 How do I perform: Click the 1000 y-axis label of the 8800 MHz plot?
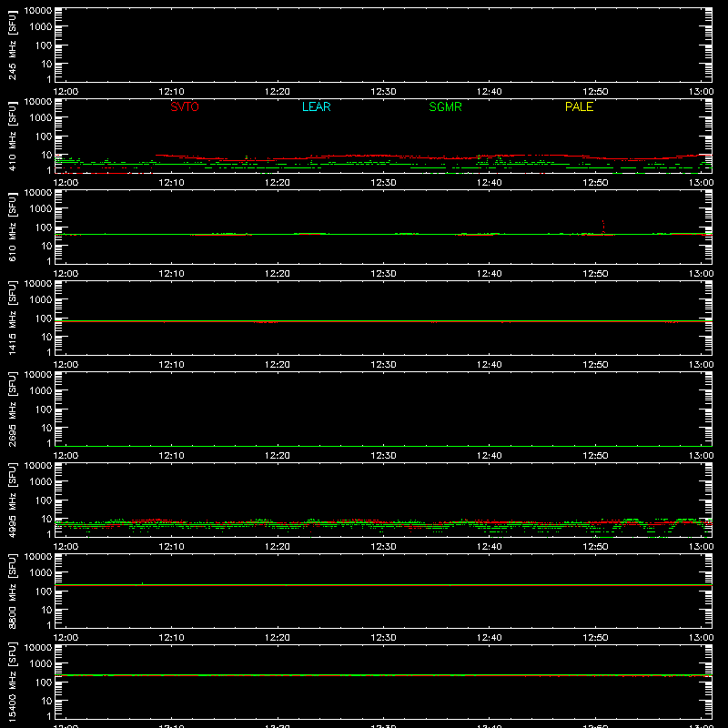pyautogui.click(x=40, y=573)
